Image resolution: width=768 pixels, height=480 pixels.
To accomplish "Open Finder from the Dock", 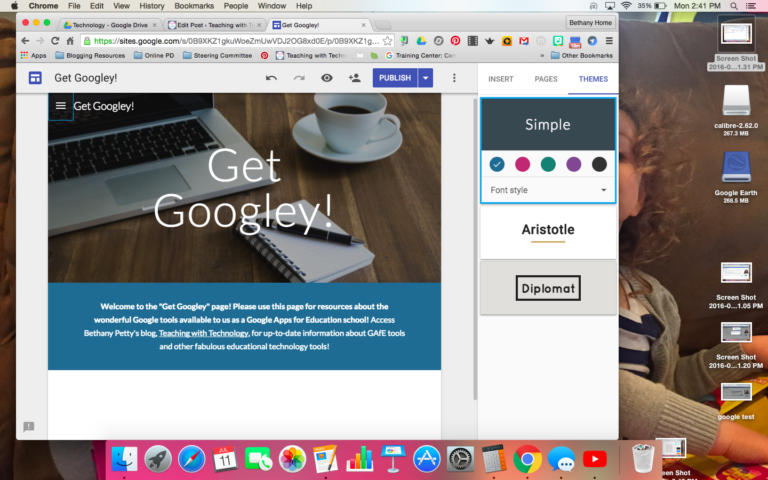I will 124,459.
